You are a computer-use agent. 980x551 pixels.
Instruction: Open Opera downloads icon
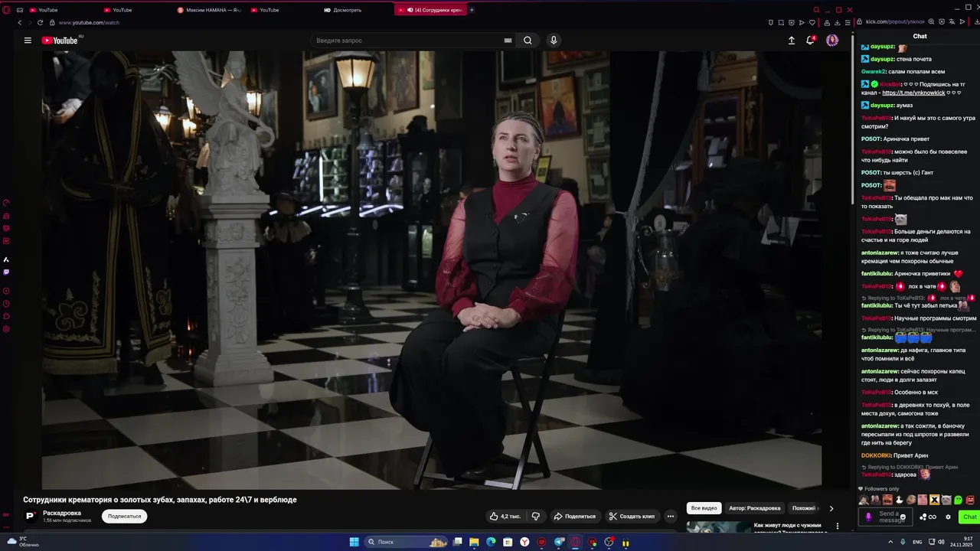[x=838, y=23]
